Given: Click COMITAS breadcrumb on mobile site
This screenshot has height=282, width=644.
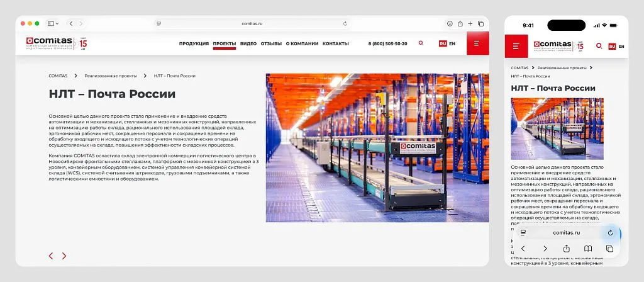Looking at the screenshot, I should click(519, 67).
